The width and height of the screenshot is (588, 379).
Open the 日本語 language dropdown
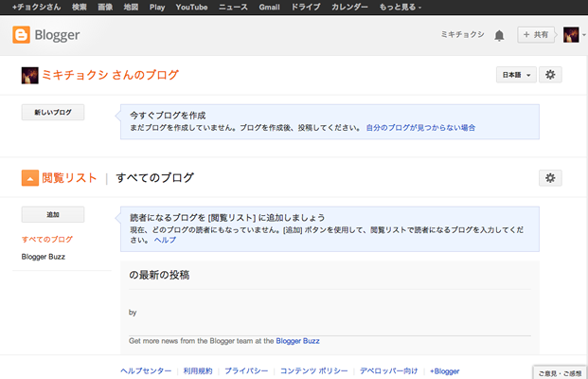[x=516, y=75]
